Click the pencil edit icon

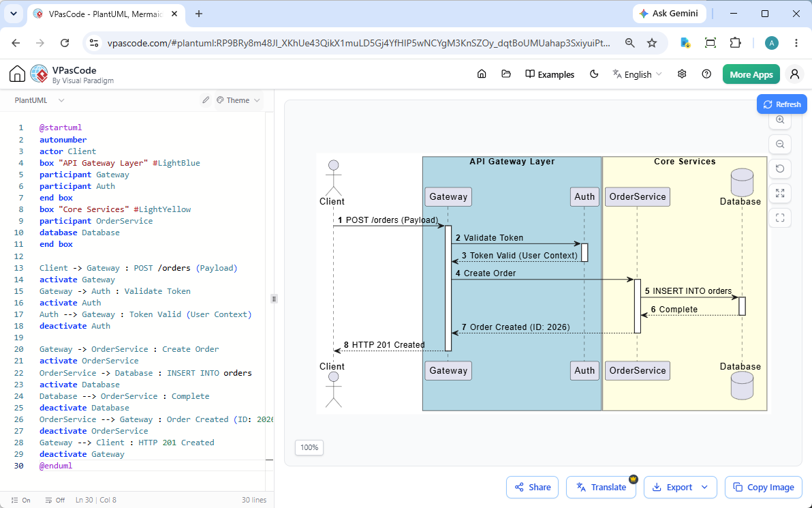click(x=206, y=100)
